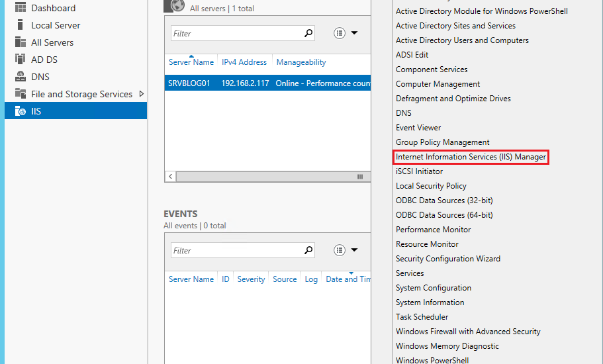Screen dimensions: 603x364
Task: Sort events by Severity column
Action: click(x=251, y=279)
